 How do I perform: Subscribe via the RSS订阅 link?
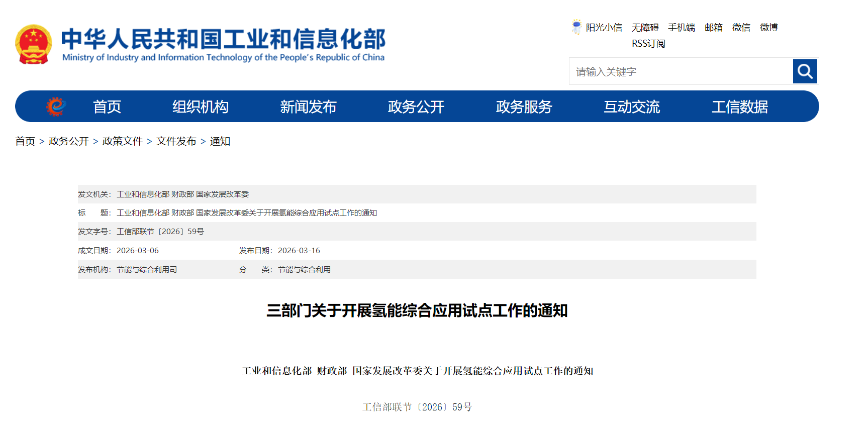tap(648, 44)
